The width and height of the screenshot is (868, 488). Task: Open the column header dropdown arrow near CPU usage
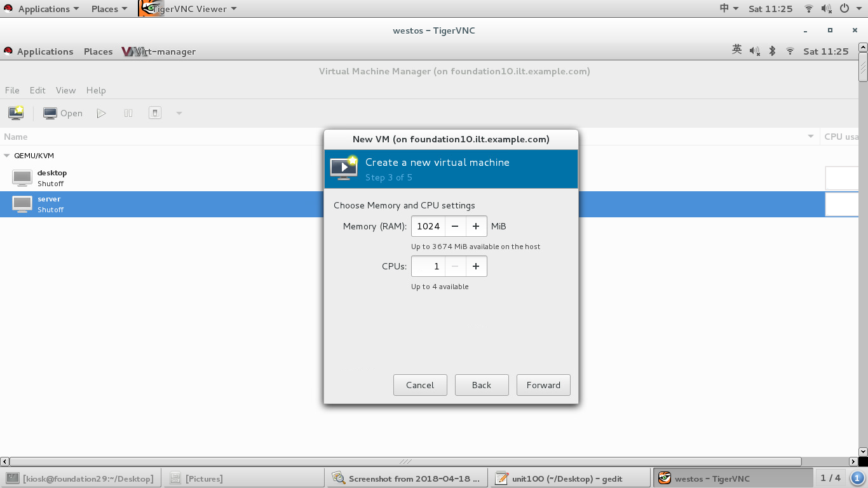(811, 137)
